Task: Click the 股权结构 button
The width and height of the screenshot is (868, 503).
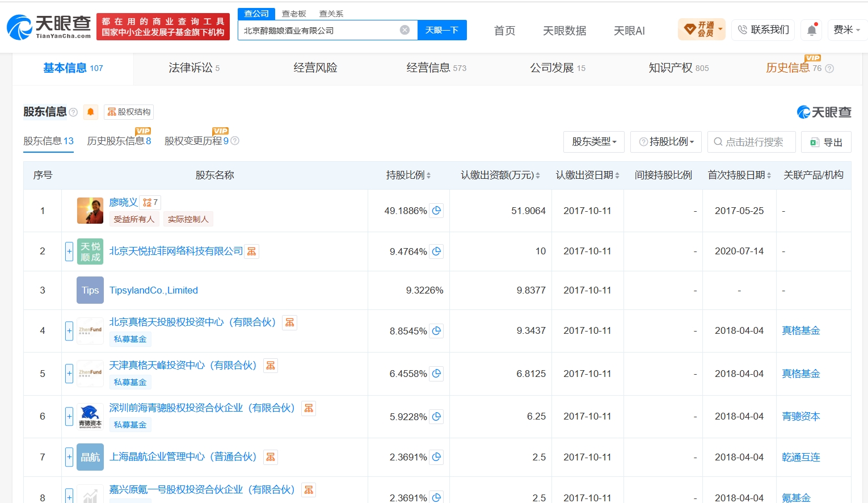Action: click(129, 112)
